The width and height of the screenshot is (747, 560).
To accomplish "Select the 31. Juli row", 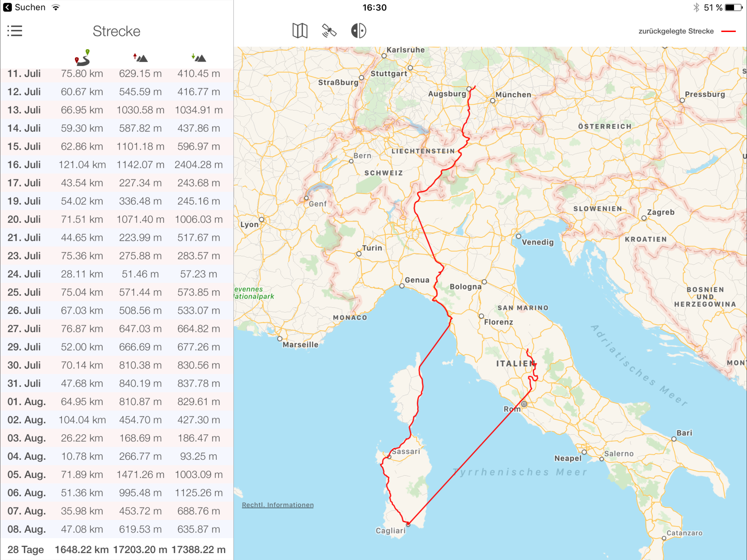I will 116,383.
